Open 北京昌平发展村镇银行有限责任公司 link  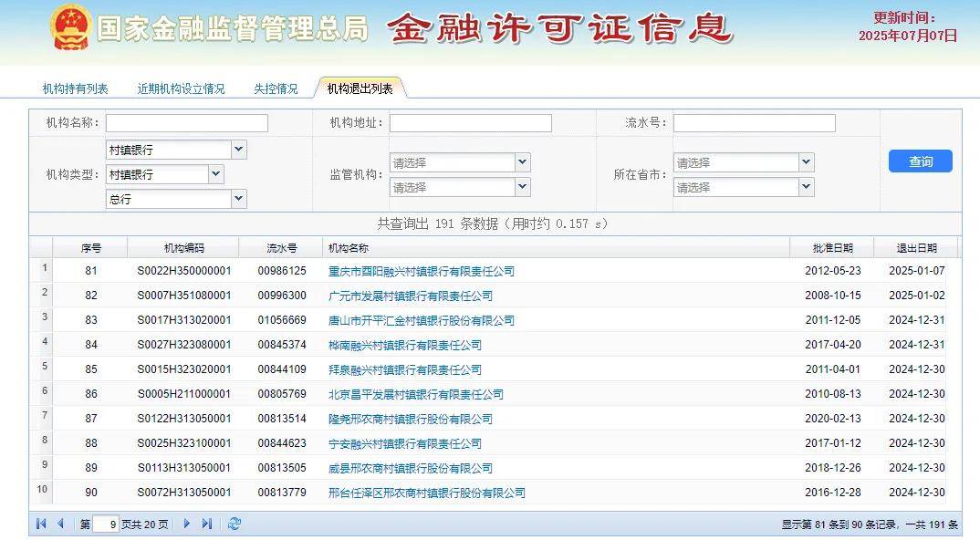pyautogui.click(x=415, y=394)
